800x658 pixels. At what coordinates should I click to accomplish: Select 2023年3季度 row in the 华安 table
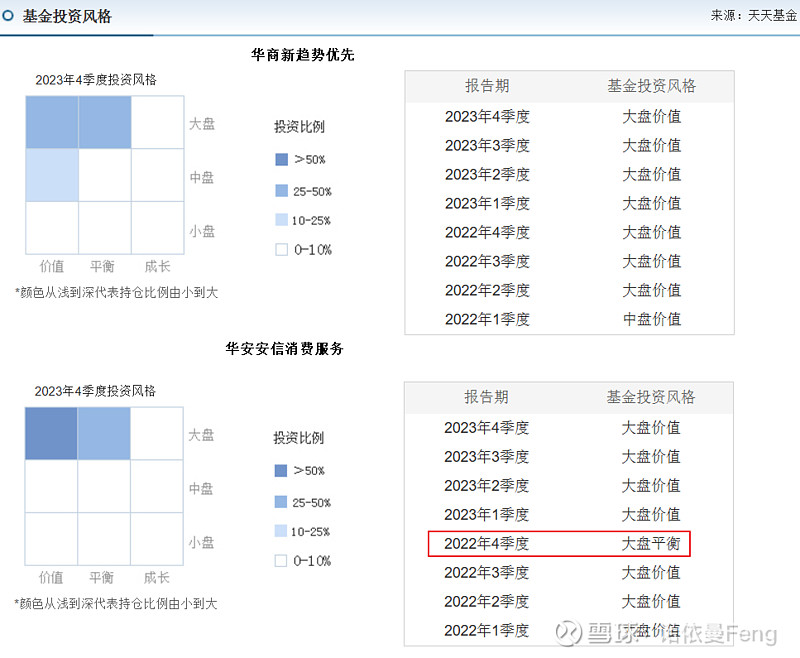[x=568, y=457]
